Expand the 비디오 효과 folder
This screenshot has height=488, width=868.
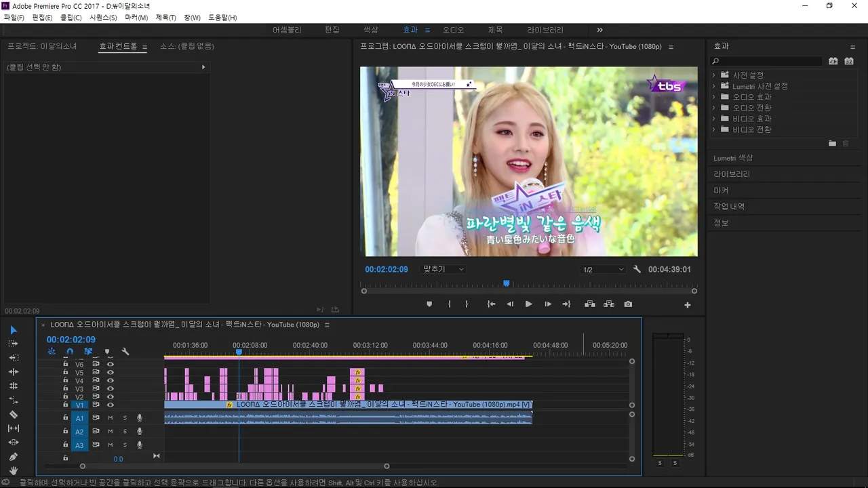714,119
